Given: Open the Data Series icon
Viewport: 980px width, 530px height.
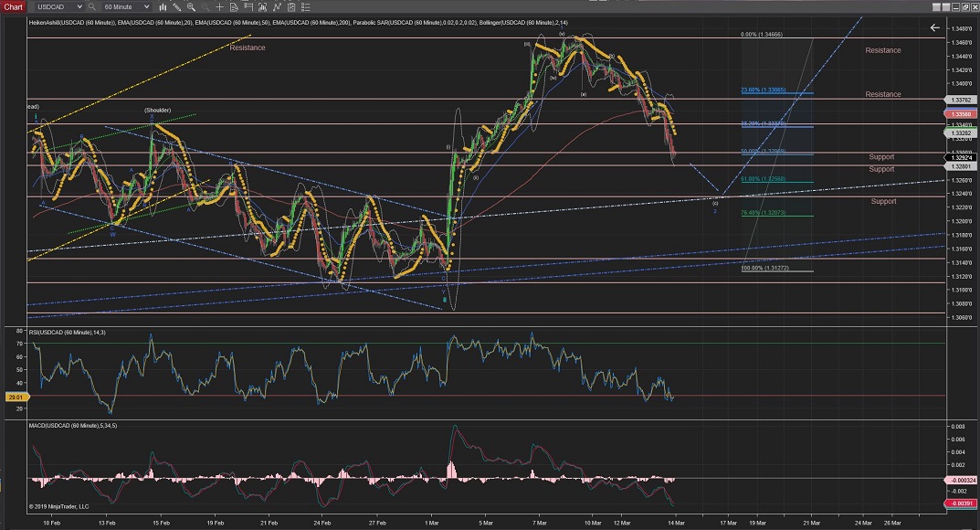Looking at the screenshot, I should (262, 7).
